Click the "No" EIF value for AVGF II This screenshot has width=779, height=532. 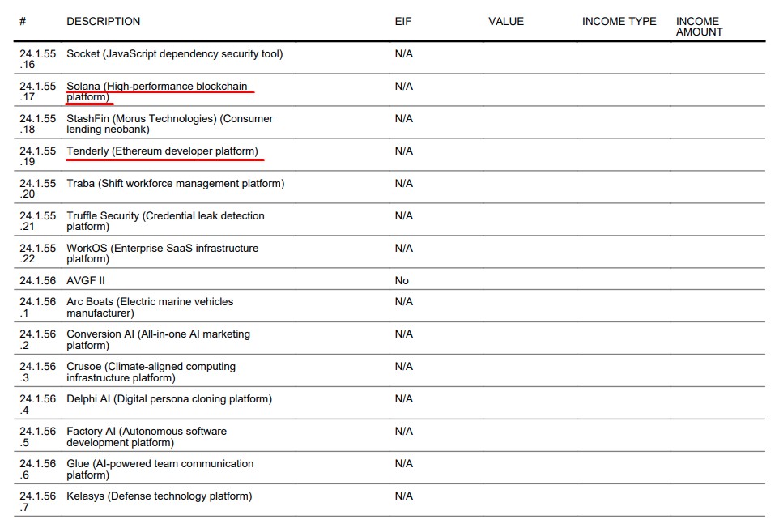(x=402, y=280)
